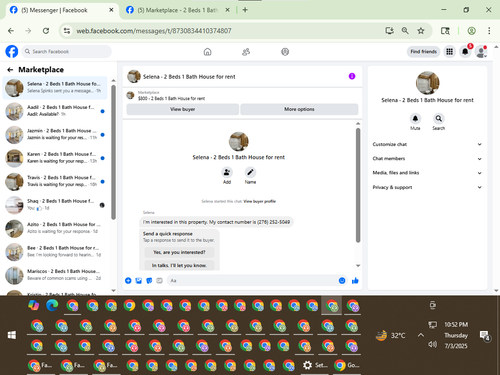Click the purple conversation info icon

coord(352,76)
